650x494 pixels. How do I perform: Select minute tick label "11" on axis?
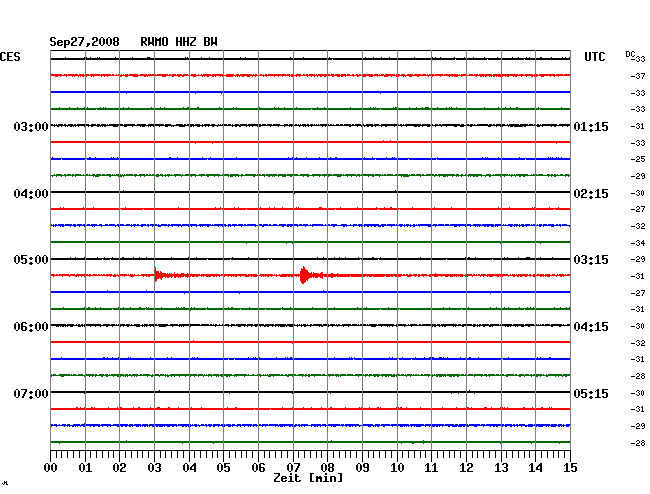point(431,467)
